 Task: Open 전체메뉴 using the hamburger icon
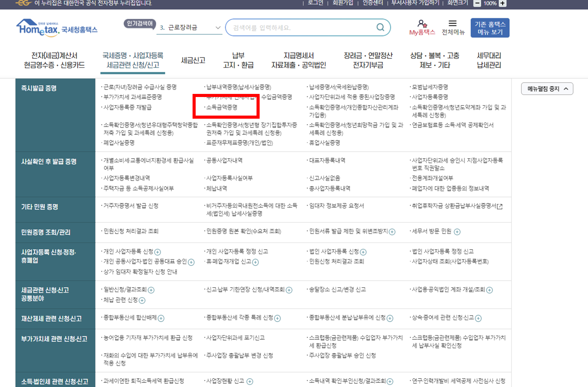tap(453, 23)
